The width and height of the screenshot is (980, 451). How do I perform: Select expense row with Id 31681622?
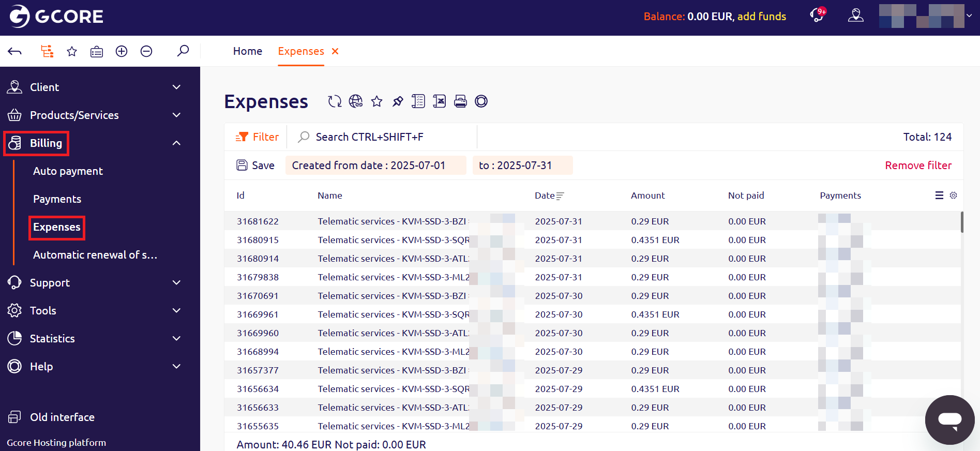pos(592,221)
